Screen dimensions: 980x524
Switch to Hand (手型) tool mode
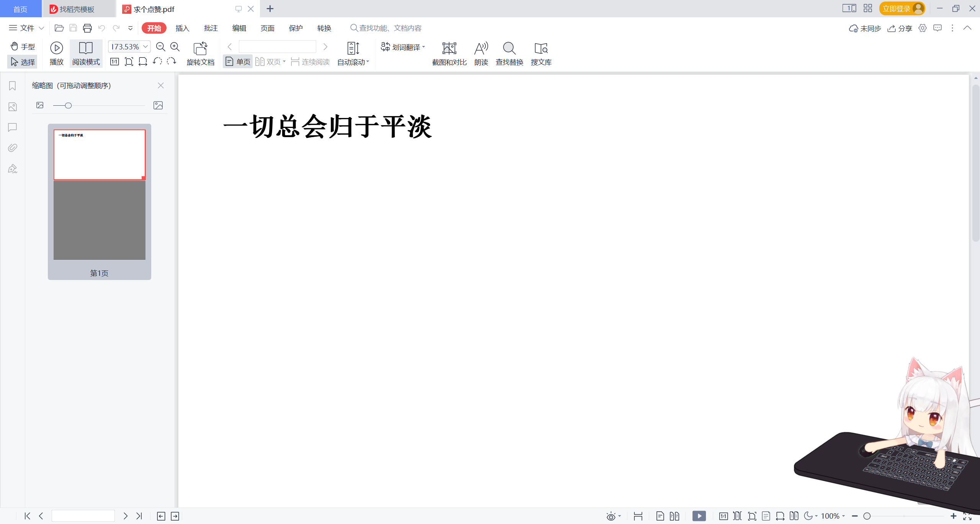click(x=22, y=46)
